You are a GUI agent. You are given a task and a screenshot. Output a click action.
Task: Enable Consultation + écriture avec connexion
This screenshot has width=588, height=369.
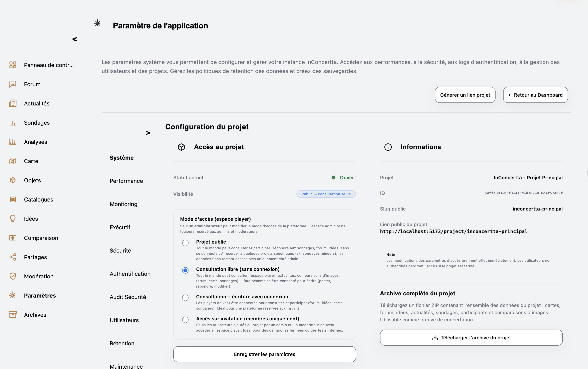coord(185,298)
